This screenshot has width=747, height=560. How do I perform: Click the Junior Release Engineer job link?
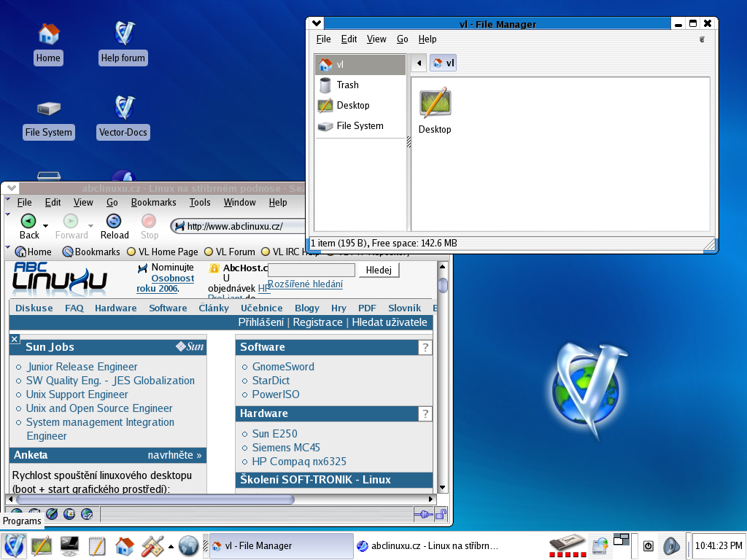tap(82, 367)
